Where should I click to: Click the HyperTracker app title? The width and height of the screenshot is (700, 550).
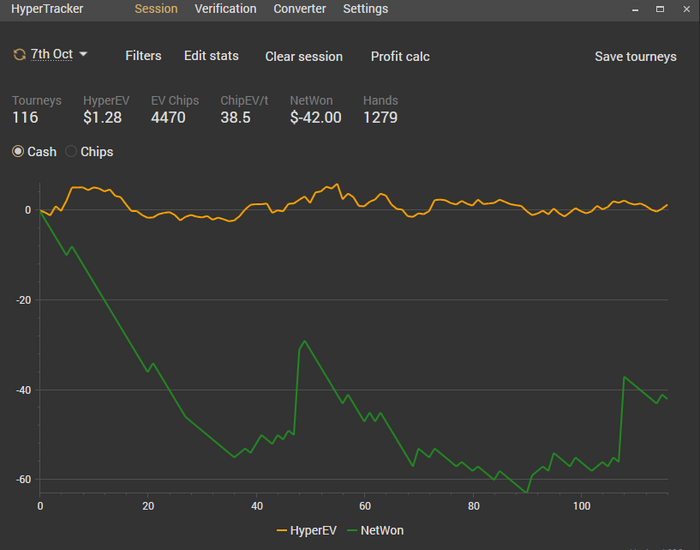click(47, 9)
